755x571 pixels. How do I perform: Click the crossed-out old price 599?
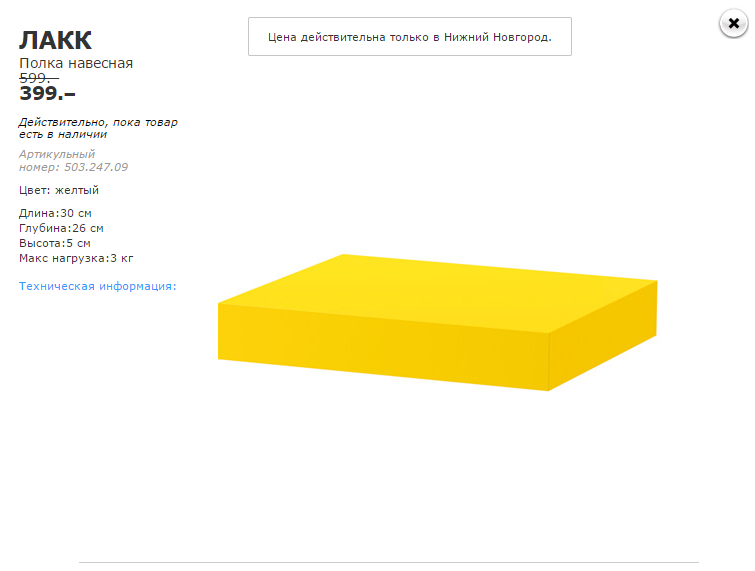(x=39, y=77)
